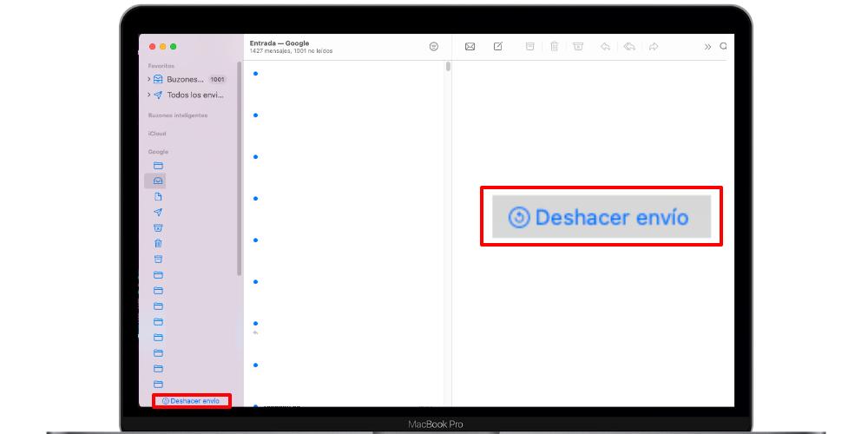Screen dimensions: 868x434
Task: Click the Delete trash can toolbar icon
Action: coord(554,47)
